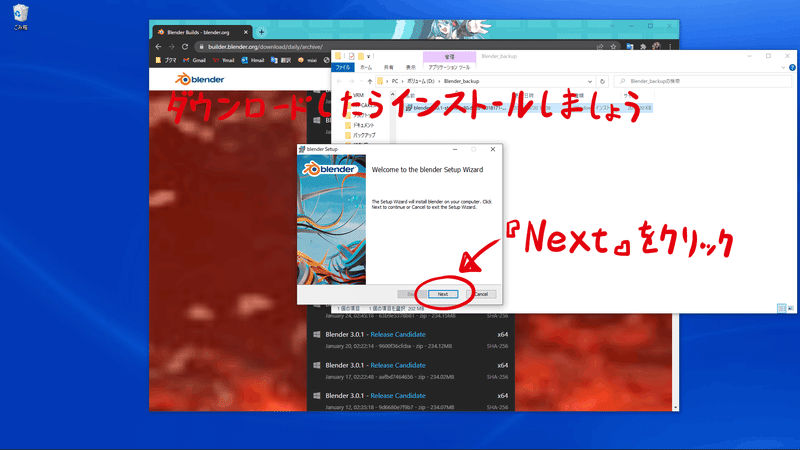Click the blender logo on the webpage
Viewport: 800px width, 450px height.
click(200, 79)
